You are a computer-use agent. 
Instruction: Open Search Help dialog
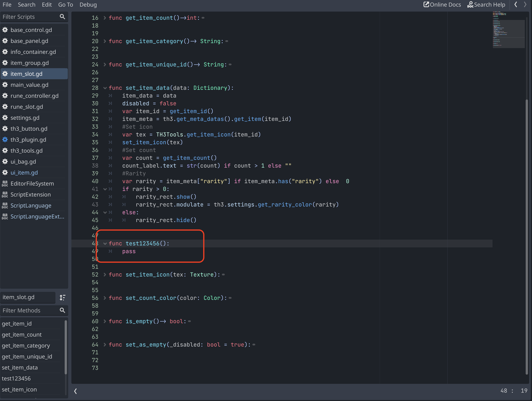point(486,5)
